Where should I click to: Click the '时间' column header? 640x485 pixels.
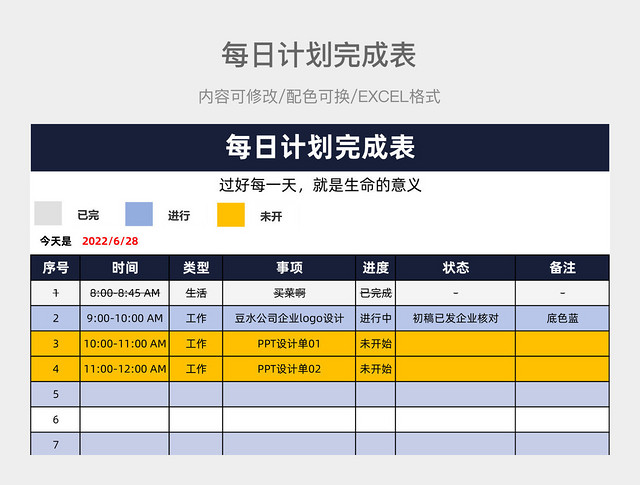(125, 268)
